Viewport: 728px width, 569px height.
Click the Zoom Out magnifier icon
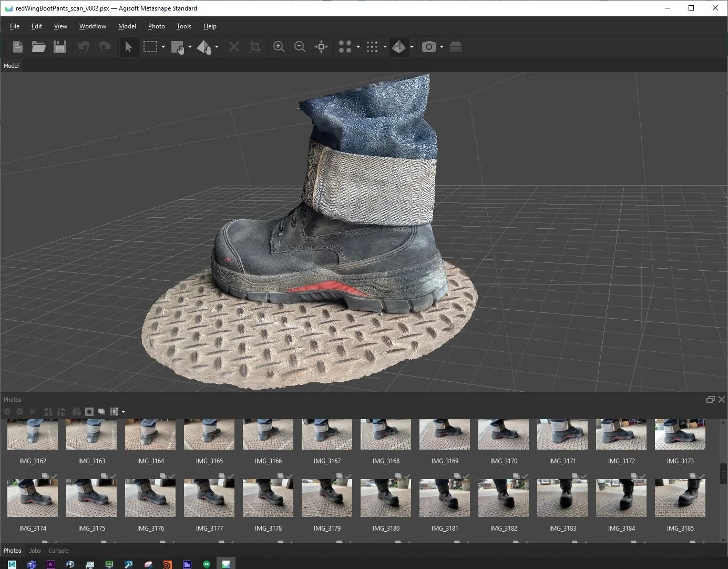(300, 47)
